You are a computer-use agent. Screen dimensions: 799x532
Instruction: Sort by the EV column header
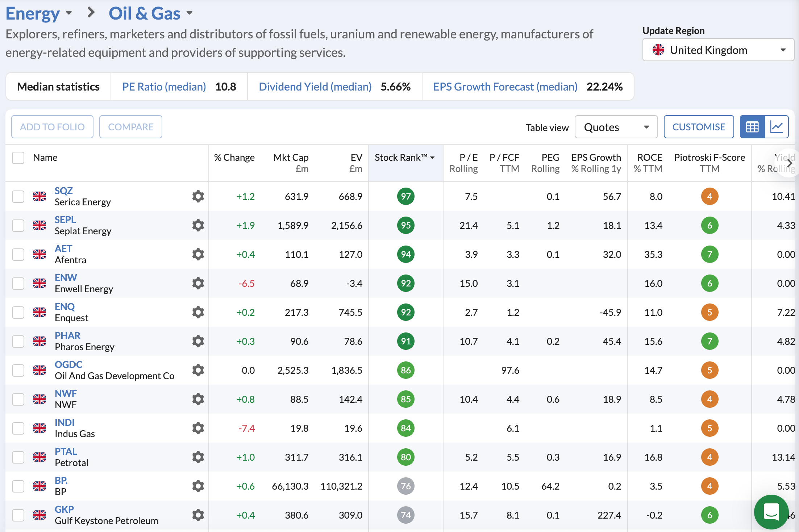pos(356,163)
